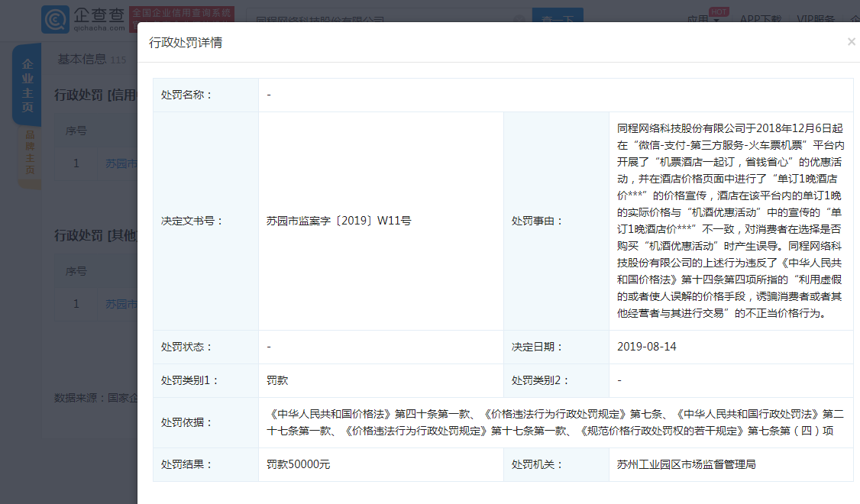Click the 罚款 penalty category value
Viewport: 860px width, 504px height.
click(x=277, y=380)
